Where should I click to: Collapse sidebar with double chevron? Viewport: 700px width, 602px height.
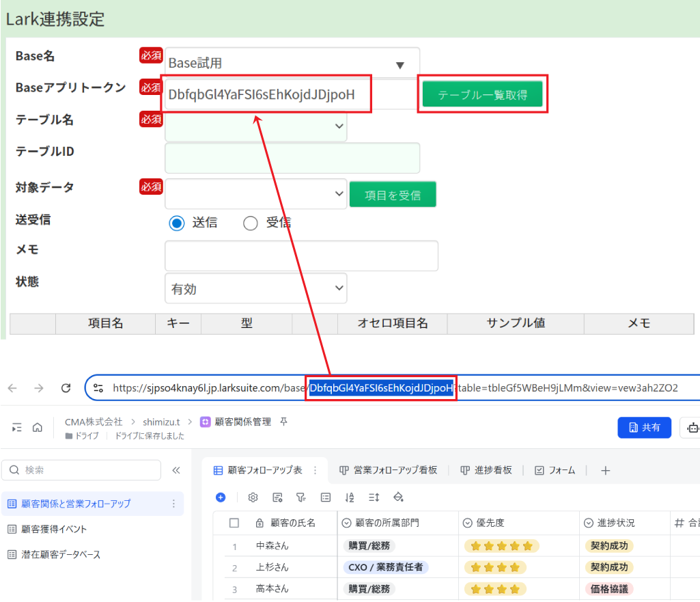176,470
